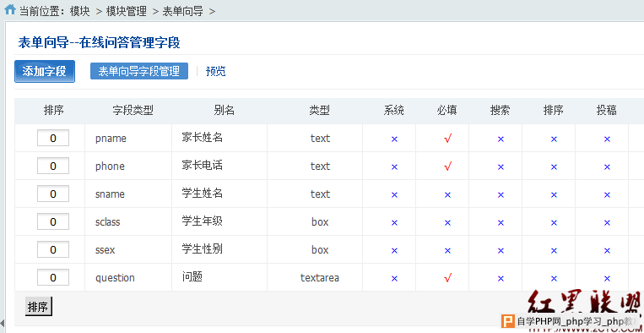Screen dimensions: 644x333
Task: Click 模块管理 in the breadcrumb
Action: click(x=126, y=11)
